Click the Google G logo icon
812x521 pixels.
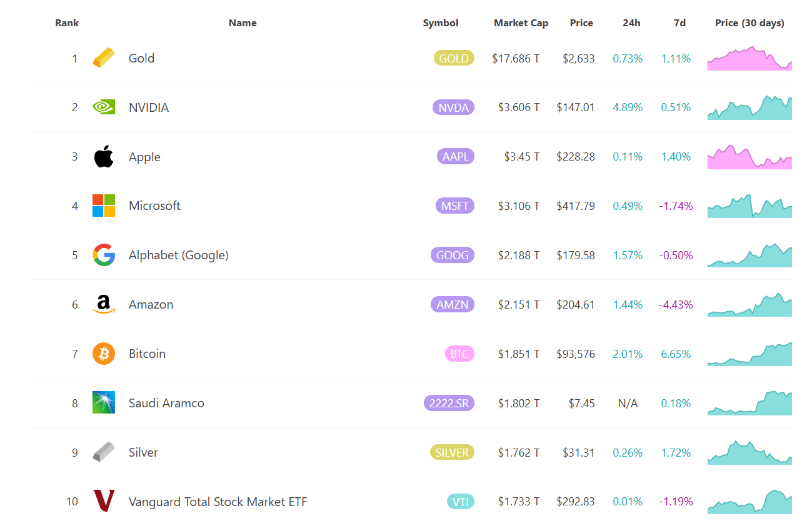[x=104, y=255]
